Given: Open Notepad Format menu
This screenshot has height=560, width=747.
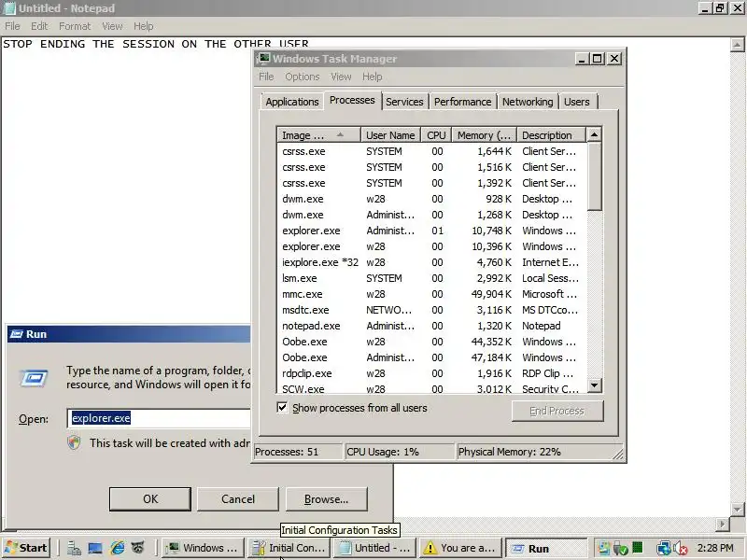Looking at the screenshot, I should pos(75,26).
